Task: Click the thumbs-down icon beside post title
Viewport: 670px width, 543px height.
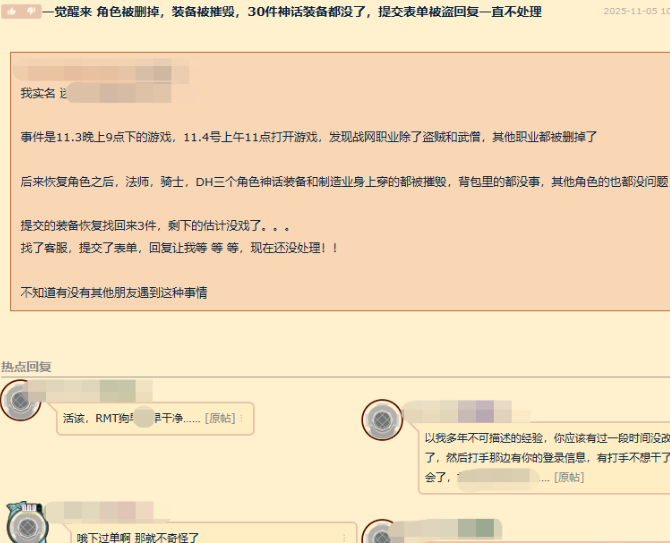Action: click(31, 11)
